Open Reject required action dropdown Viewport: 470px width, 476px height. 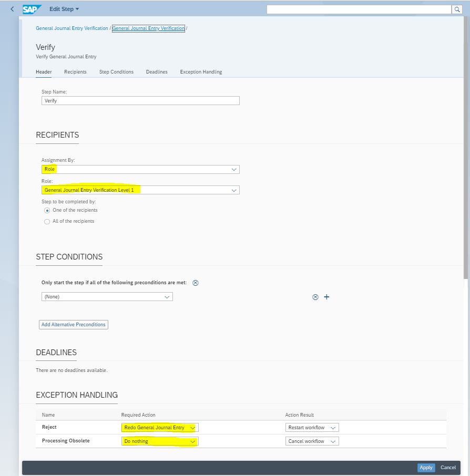192,428
